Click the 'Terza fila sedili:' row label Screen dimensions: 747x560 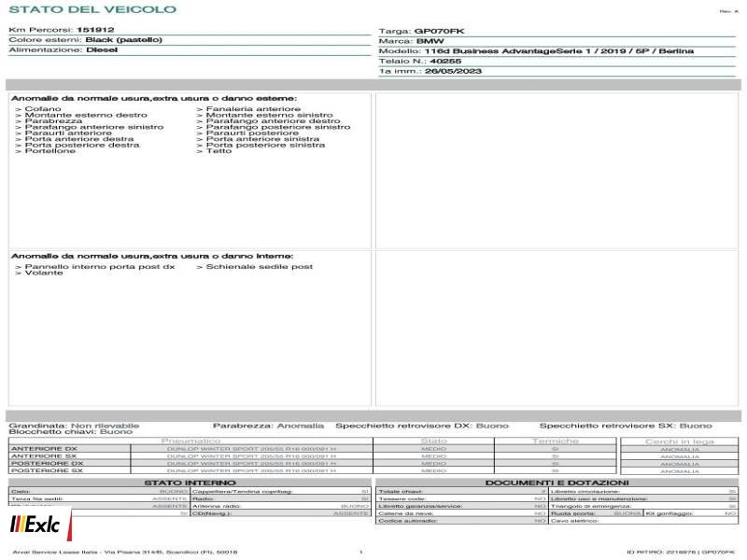(x=35, y=499)
